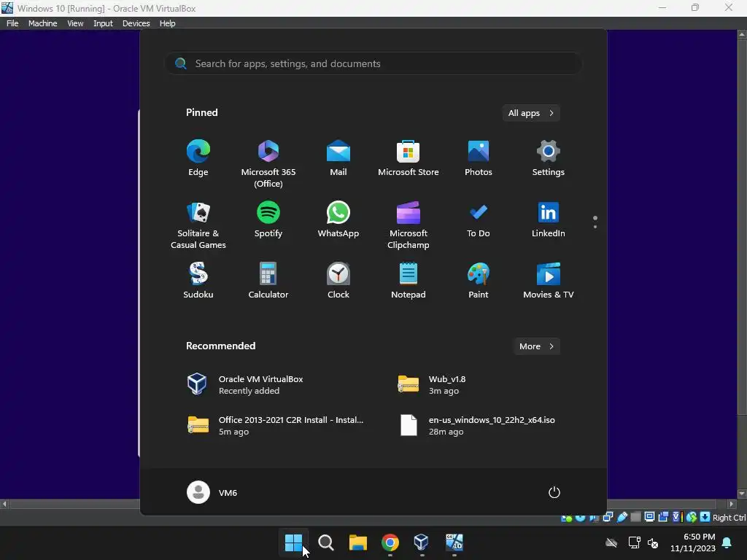
Task: Click the Start menu search box
Action: tap(373, 63)
